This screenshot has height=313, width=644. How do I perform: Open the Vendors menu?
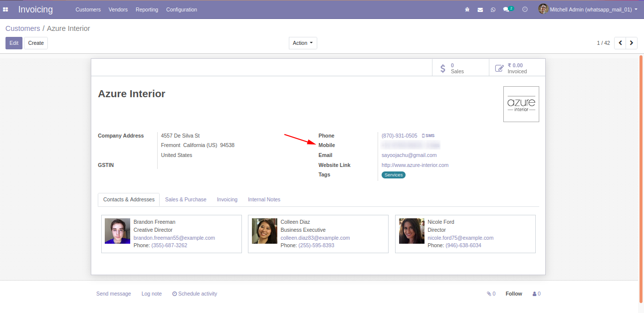(x=118, y=9)
